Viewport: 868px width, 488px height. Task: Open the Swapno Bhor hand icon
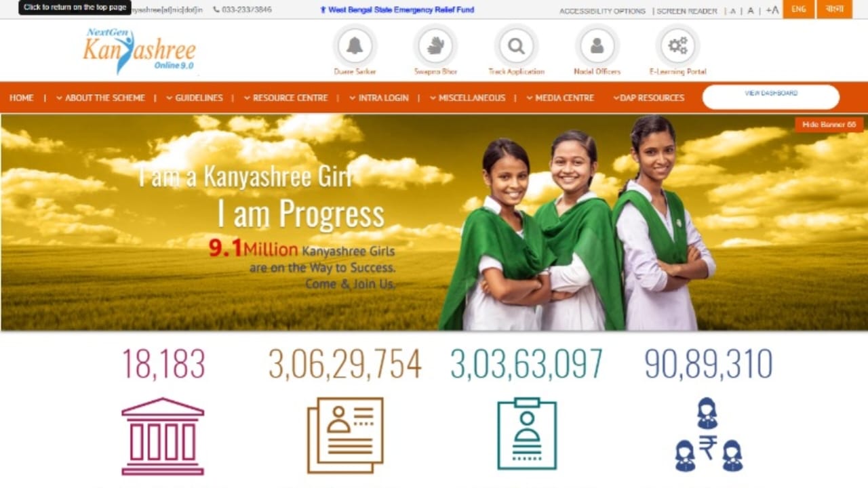435,46
